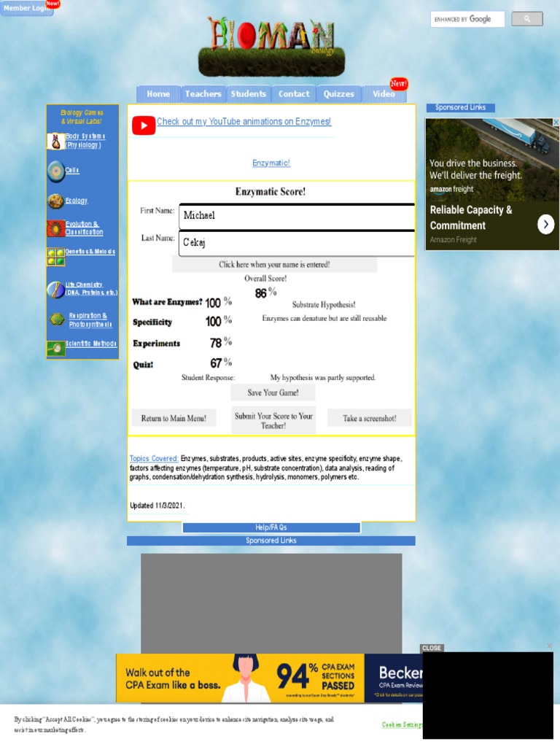Click the Respiration & Photosynthesis leaf icon
The height and width of the screenshot is (747, 560).
coord(57,320)
